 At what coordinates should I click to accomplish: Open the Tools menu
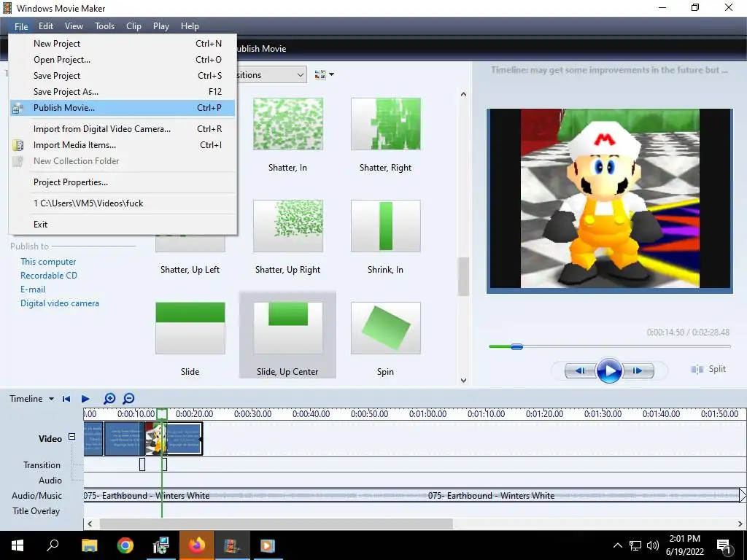[x=104, y=26]
